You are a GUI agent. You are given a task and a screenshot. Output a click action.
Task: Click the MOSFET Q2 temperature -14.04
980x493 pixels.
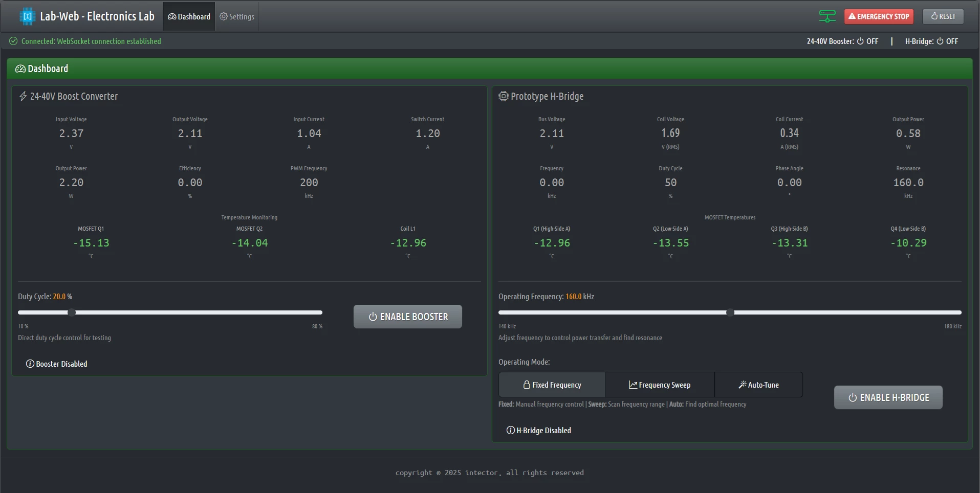click(x=250, y=243)
